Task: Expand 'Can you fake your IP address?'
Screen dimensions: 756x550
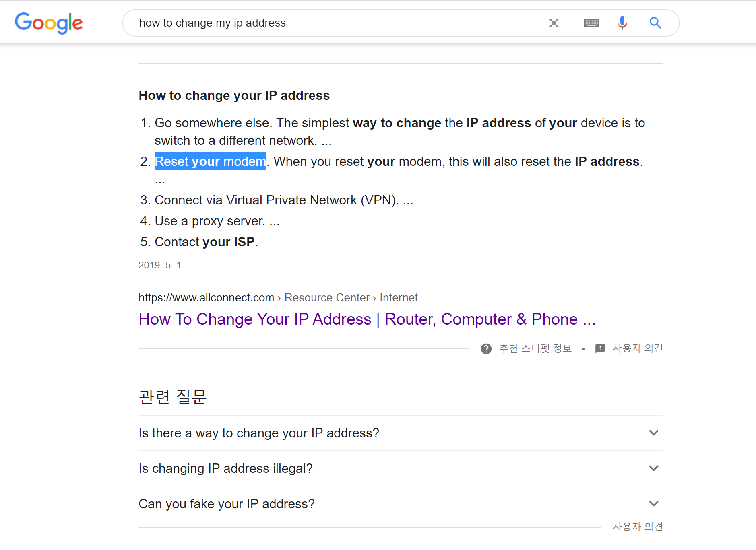Action: pyautogui.click(x=401, y=504)
